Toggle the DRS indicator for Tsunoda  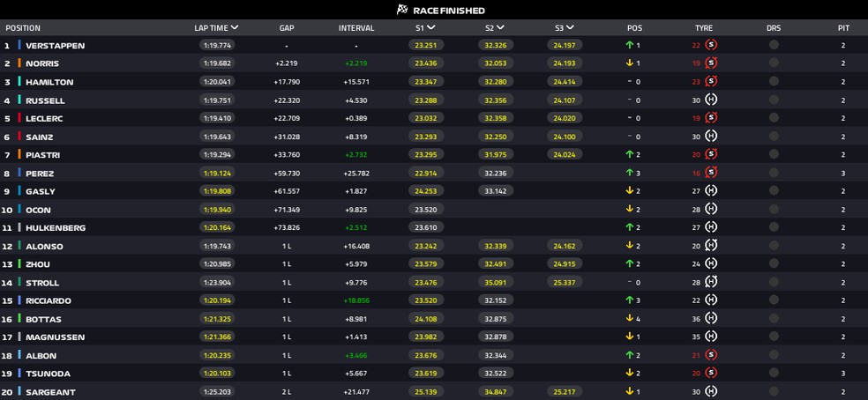click(774, 374)
